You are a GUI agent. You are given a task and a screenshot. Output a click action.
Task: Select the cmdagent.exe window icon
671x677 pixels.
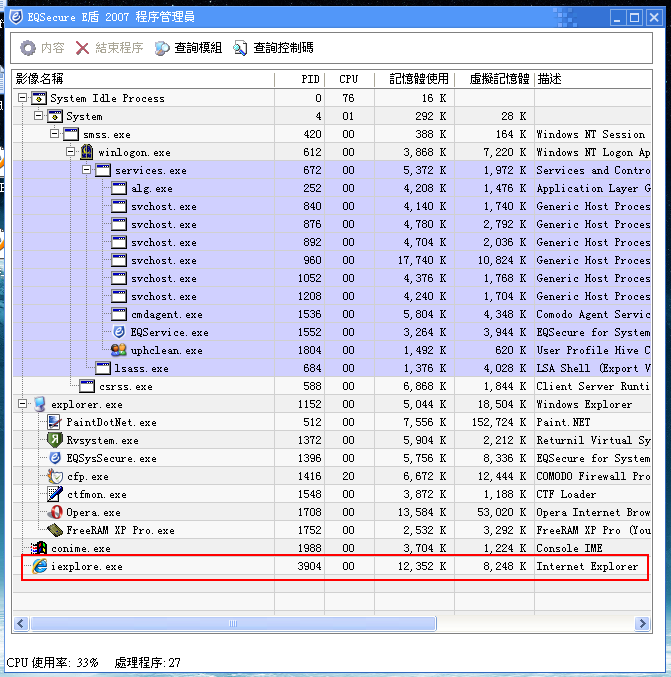119,314
